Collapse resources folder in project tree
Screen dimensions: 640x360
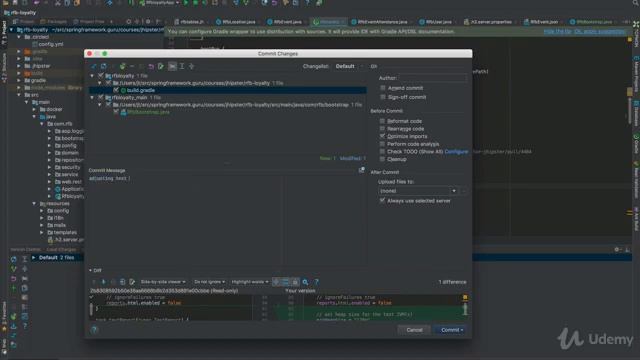[x=34, y=203]
